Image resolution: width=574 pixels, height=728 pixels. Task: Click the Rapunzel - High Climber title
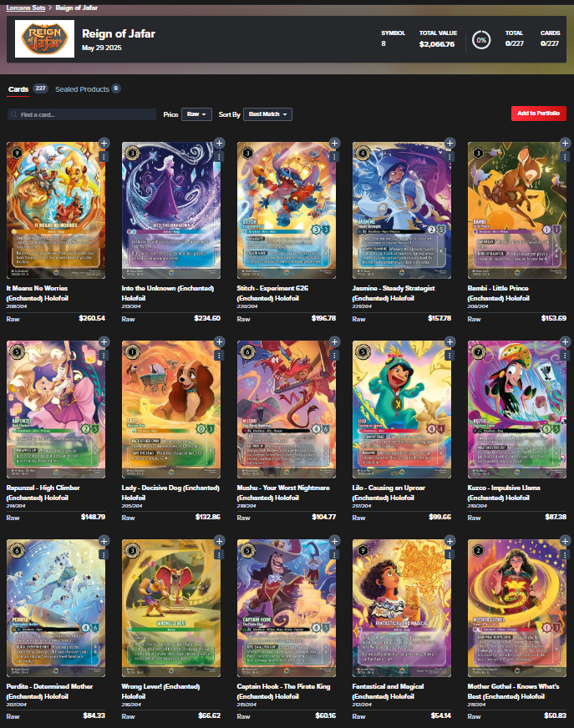(43, 493)
